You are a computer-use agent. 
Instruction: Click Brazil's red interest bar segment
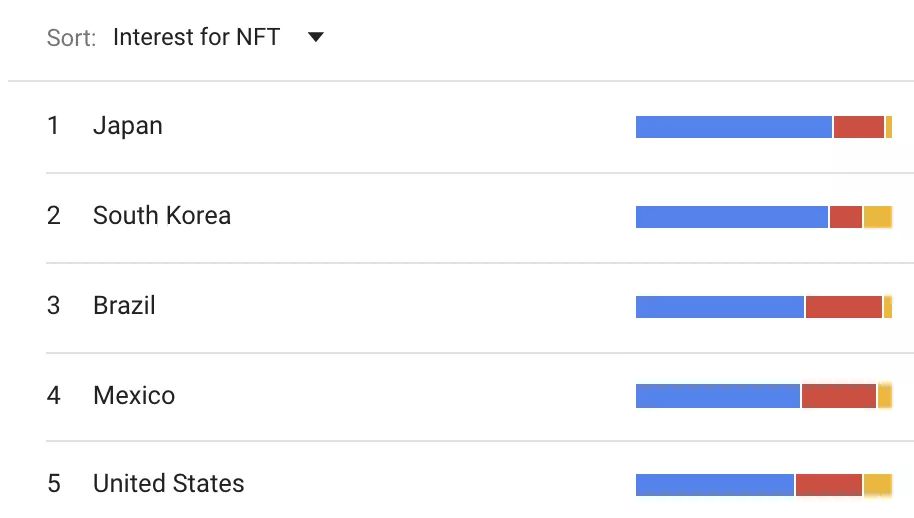[x=843, y=307]
